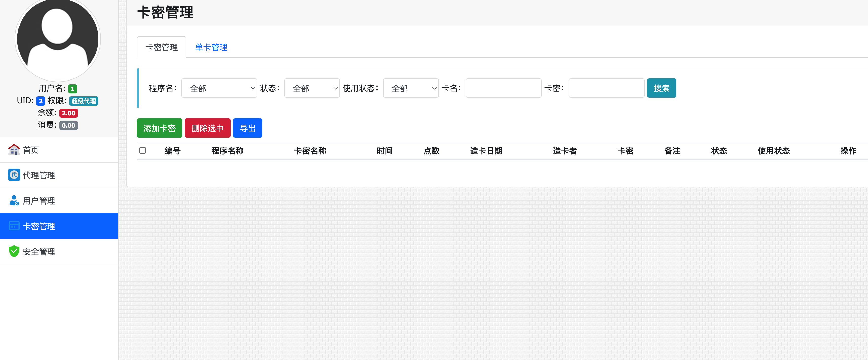Click the green shield security icon
This screenshot has width=868, height=360.
coord(14,251)
